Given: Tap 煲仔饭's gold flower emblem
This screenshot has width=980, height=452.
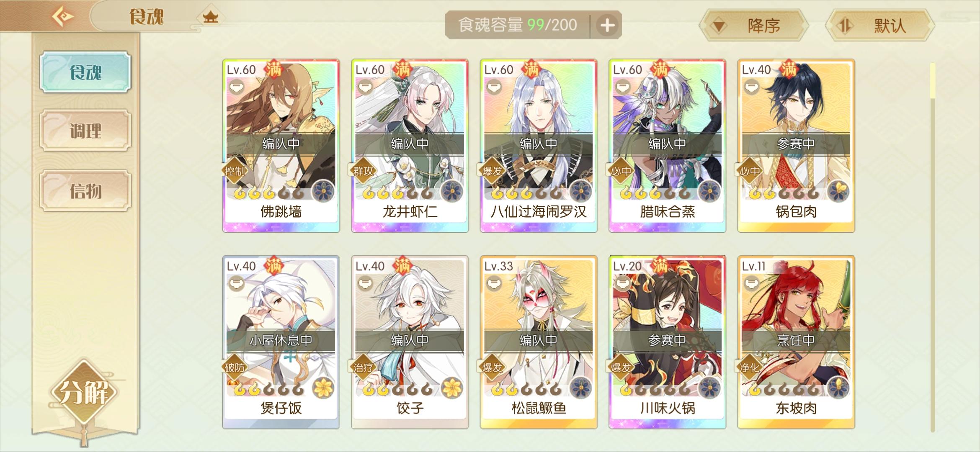Looking at the screenshot, I should tap(323, 388).
